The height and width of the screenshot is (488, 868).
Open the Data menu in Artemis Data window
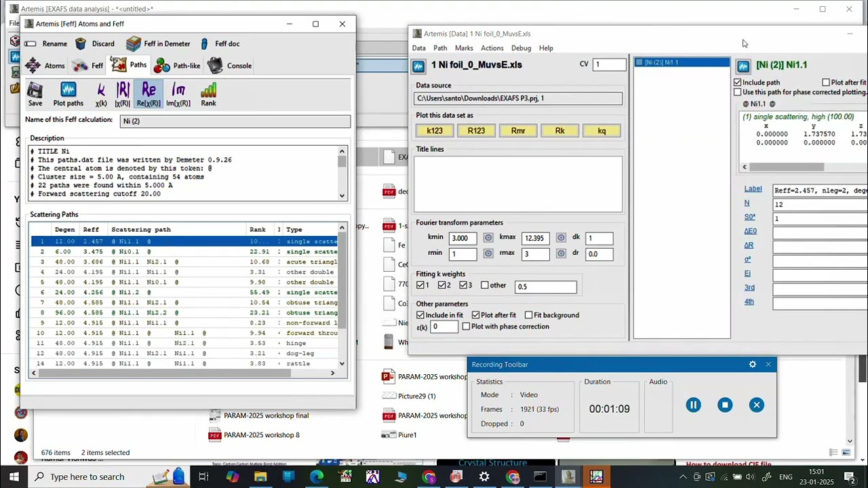419,48
